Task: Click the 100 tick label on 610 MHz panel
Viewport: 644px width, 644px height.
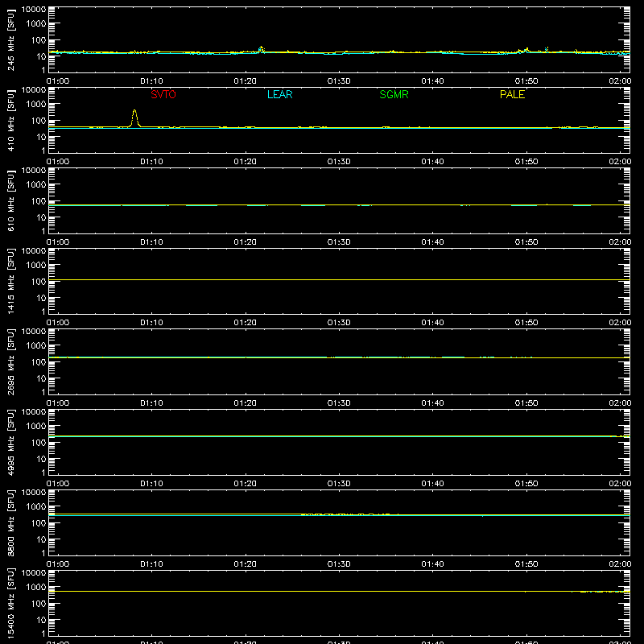Action: pos(39,201)
